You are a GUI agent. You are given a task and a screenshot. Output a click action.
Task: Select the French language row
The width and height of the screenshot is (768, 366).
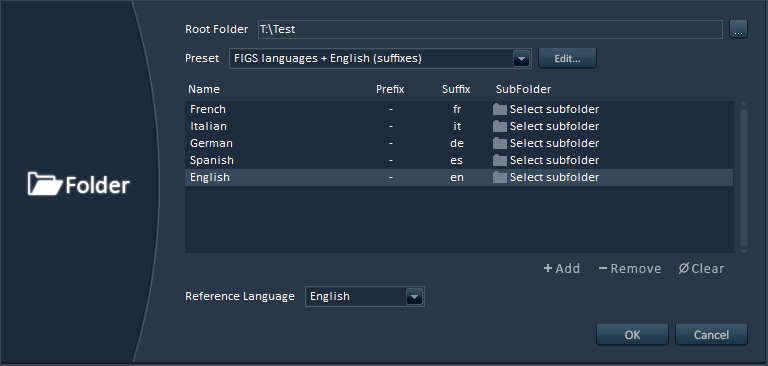[x=459, y=109]
